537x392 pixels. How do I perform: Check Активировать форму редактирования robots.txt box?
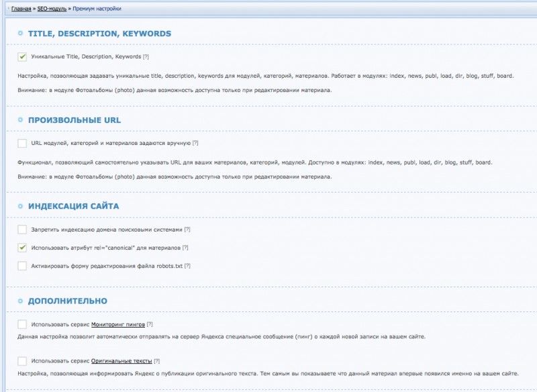pyautogui.click(x=22, y=266)
